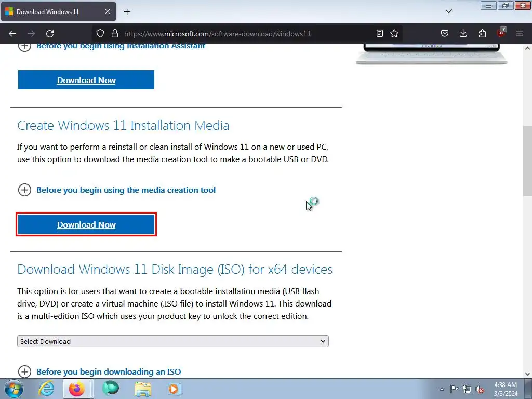
Task: Expand the plus icon for downloading an ISO
Action: point(24,372)
